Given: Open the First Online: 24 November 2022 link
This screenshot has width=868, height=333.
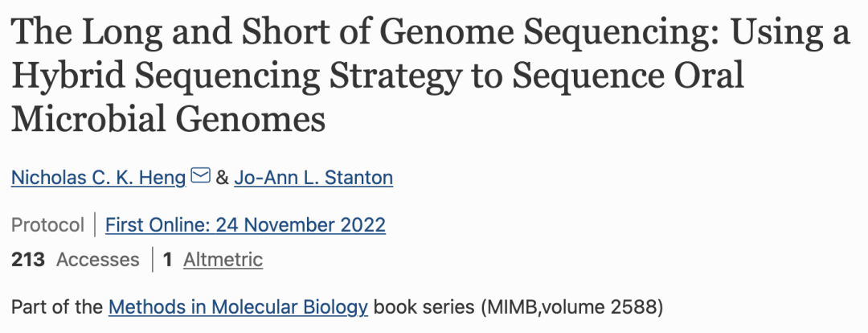Looking at the screenshot, I should (x=245, y=225).
